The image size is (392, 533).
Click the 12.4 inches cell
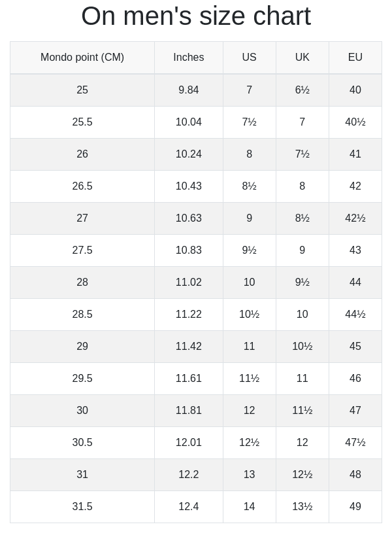point(189,507)
